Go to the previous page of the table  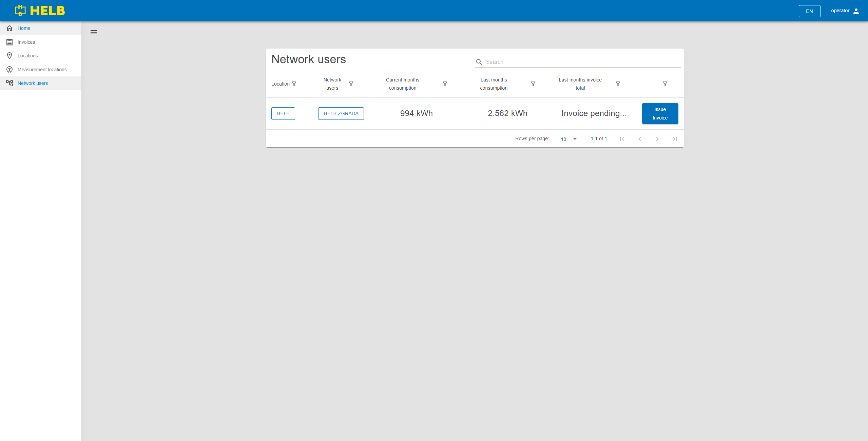point(640,139)
